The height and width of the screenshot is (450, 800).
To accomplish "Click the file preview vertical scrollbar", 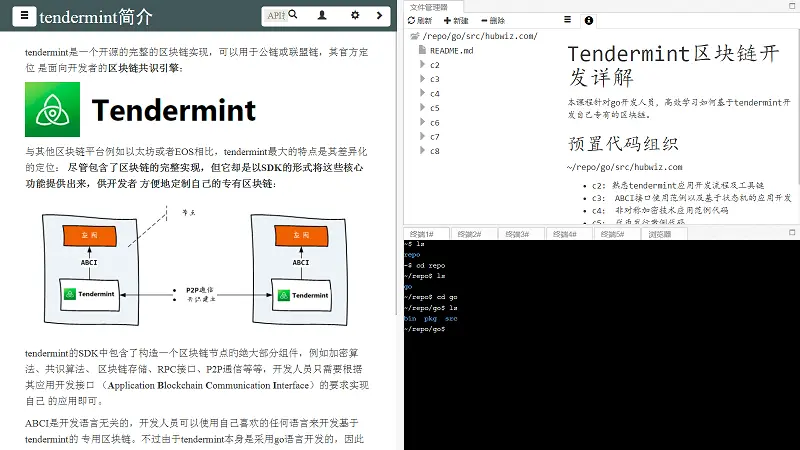I will [797, 107].
